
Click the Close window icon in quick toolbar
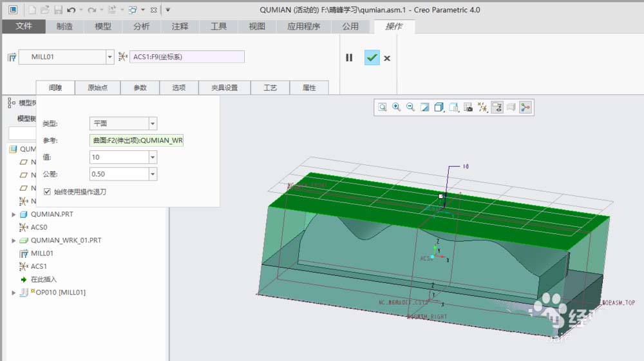154,10
